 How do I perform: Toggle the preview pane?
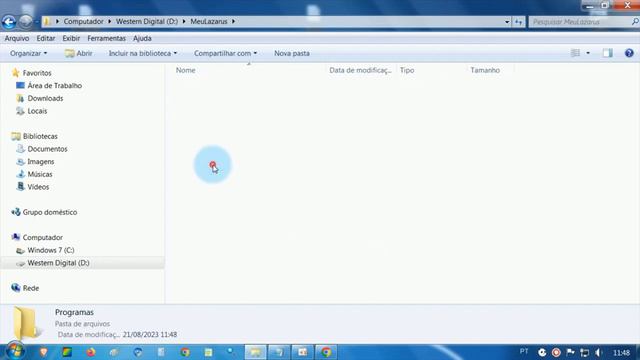[607, 53]
